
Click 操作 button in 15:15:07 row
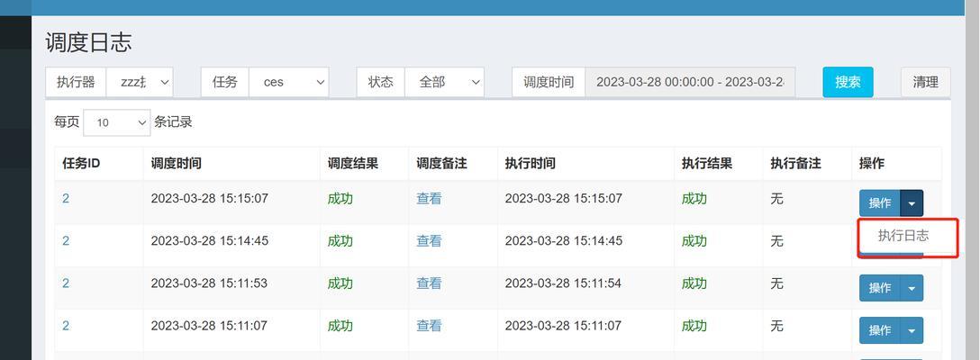(x=880, y=203)
